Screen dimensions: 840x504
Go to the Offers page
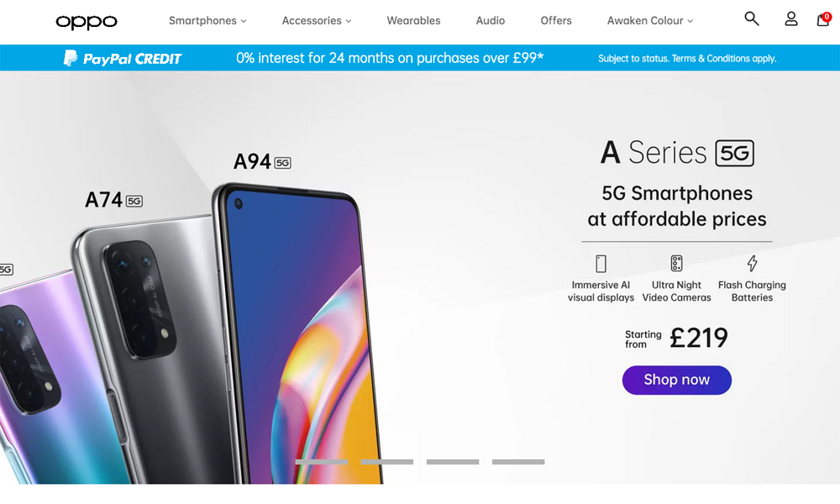click(556, 21)
